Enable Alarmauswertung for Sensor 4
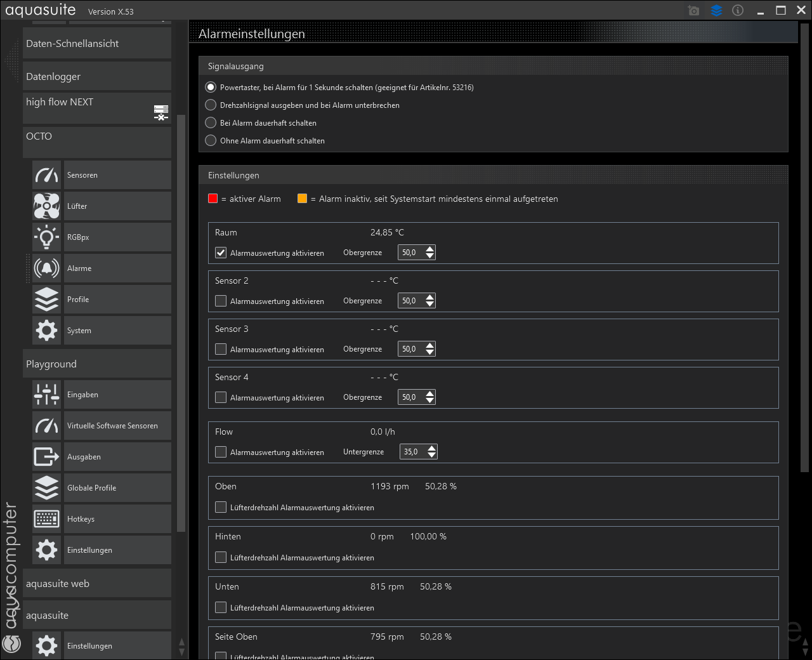The width and height of the screenshot is (812, 660). tap(221, 397)
